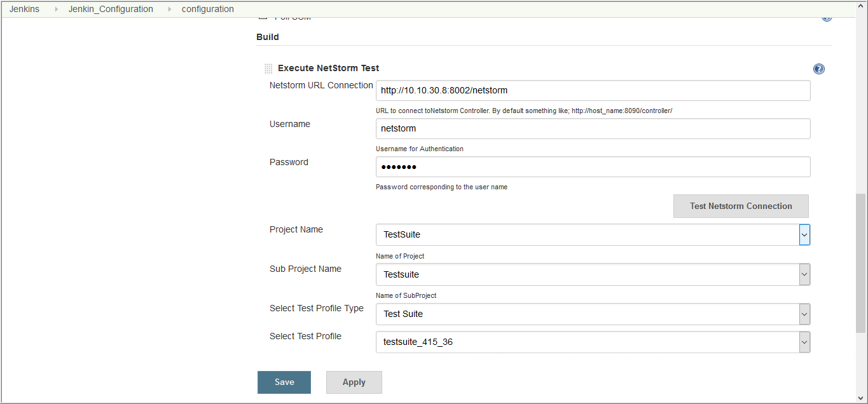Click the 'Name of SubProject' hint
The image size is (868, 404).
click(406, 295)
